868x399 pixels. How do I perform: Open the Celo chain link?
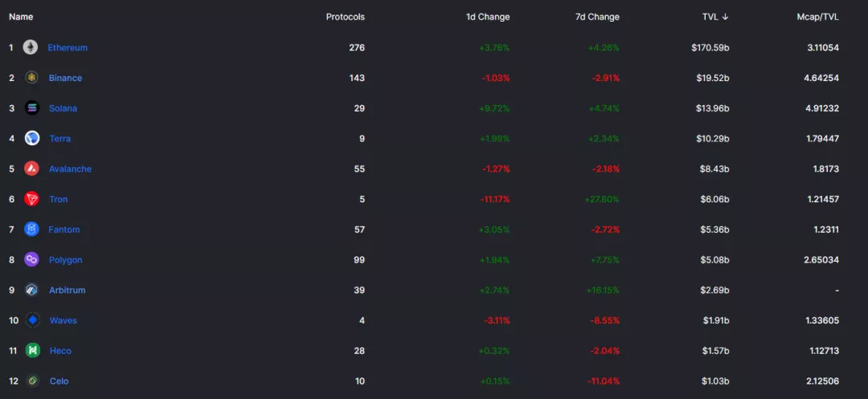(59, 381)
